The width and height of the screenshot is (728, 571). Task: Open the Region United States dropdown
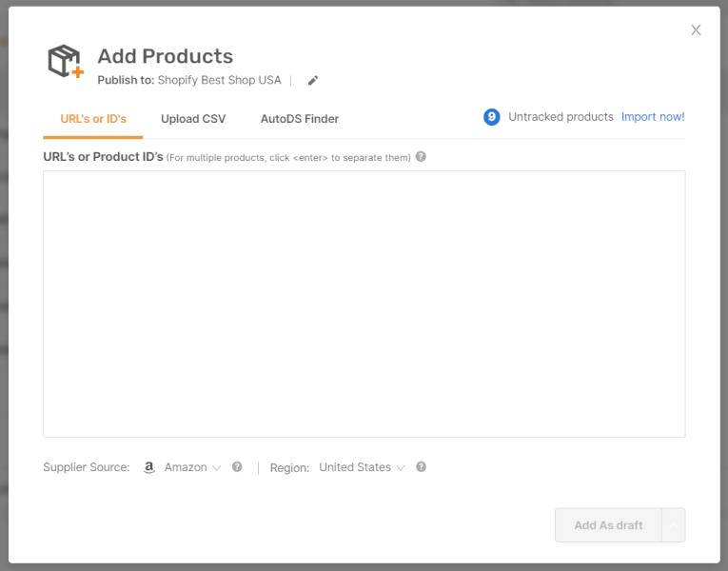pos(362,467)
